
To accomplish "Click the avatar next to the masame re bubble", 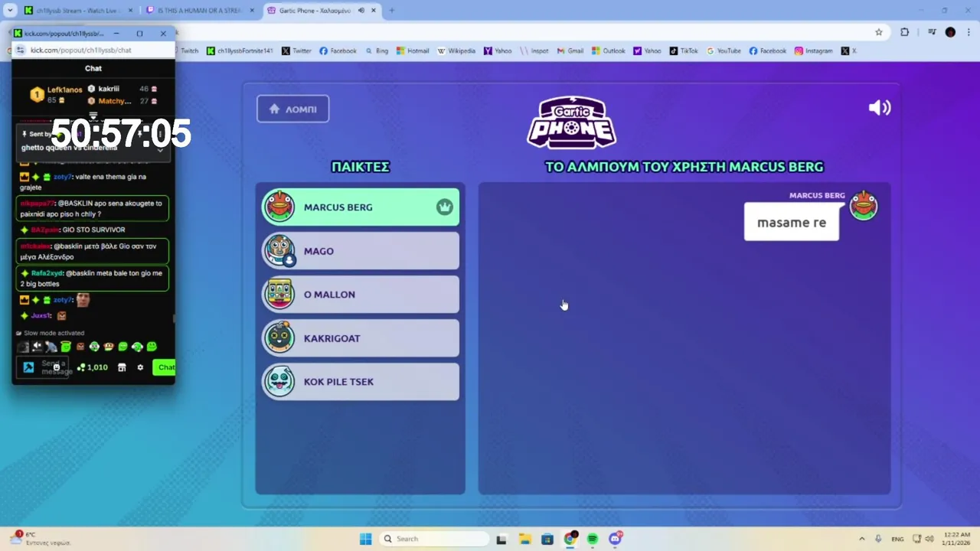I will (x=864, y=205).
